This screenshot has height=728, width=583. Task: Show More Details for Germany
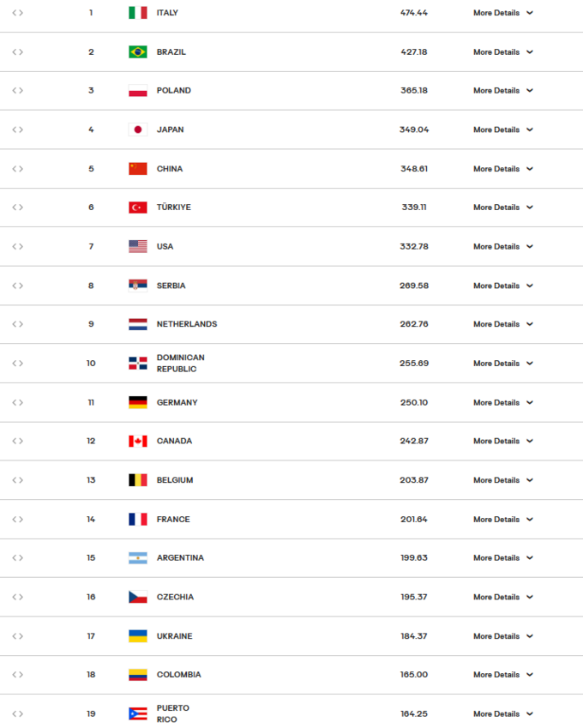click(502, 402)
